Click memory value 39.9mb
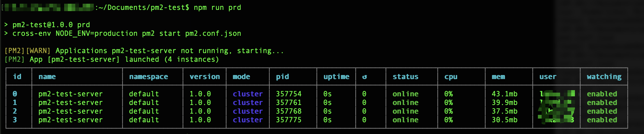This screenshot has height=134, width=644. [x=505, y=103]
